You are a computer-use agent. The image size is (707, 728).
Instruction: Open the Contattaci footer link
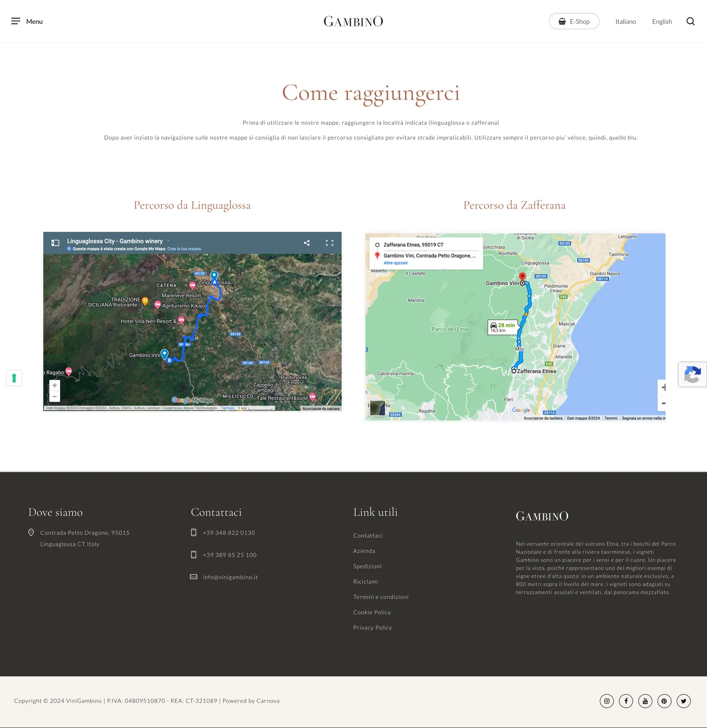[x=368, y=536]
